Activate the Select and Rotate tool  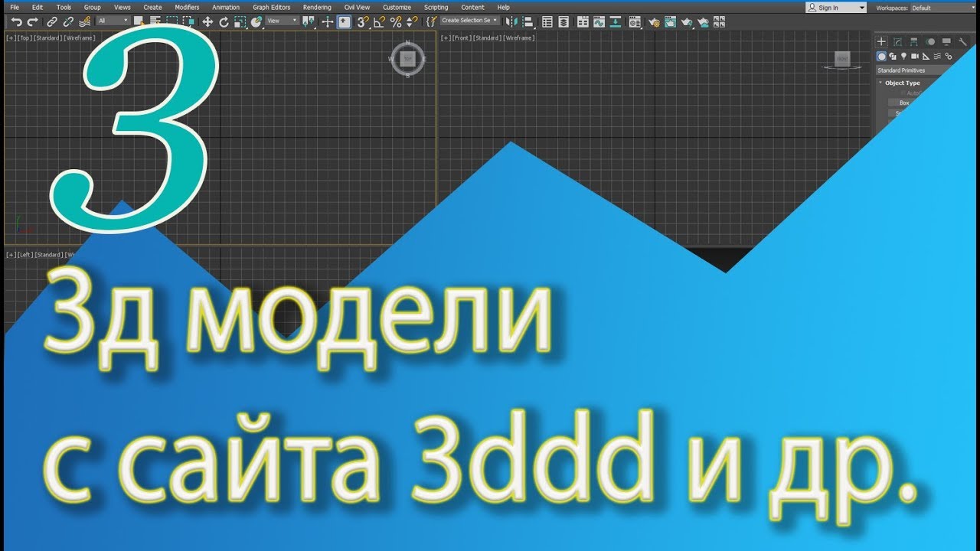(224, 21)
